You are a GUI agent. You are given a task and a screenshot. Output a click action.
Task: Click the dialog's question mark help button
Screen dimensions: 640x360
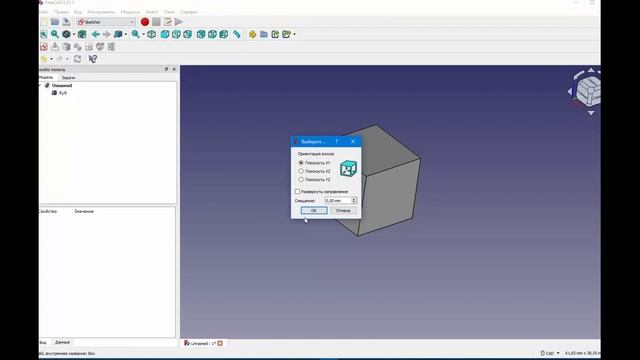click(337, 141)
